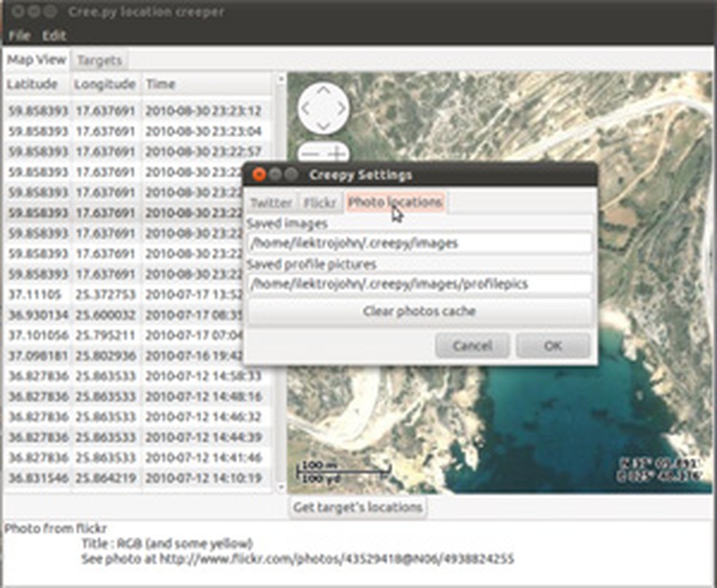Screen dimensions: 717x588
Task: Open the Twitter settings tab
Action: [x=271, y=203]
